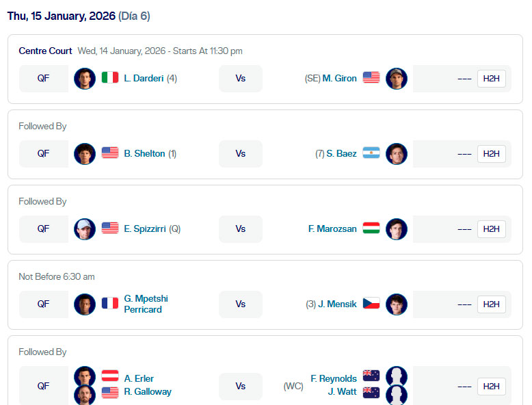Open G. Mpetshi Perricard's profile link

[x=146, y=304]
